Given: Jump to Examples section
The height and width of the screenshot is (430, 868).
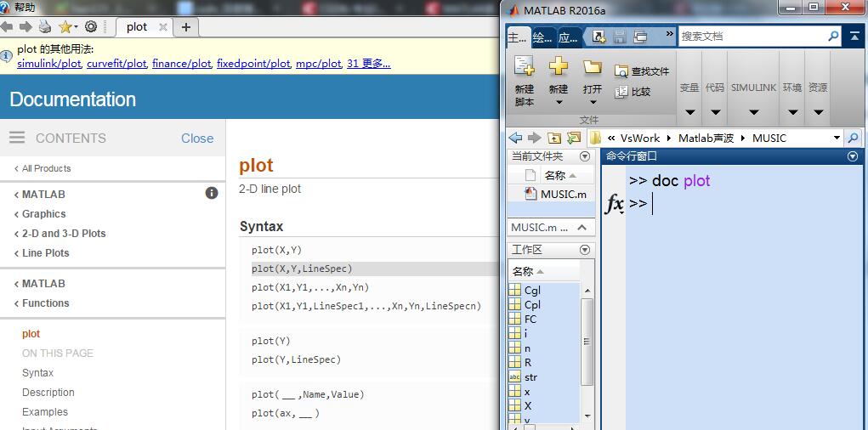Looking at the screenshot, I should click(45, 412).
